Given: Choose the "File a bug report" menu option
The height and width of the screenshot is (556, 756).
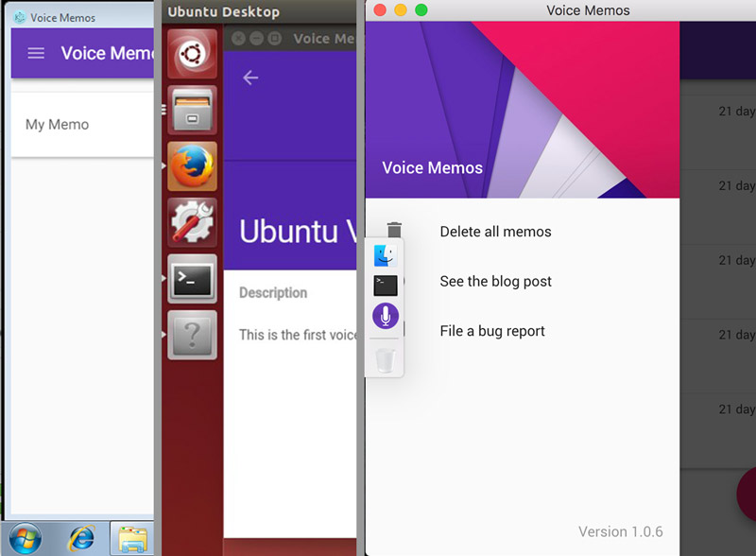Looking at the screenshot, I should (495, 331).
